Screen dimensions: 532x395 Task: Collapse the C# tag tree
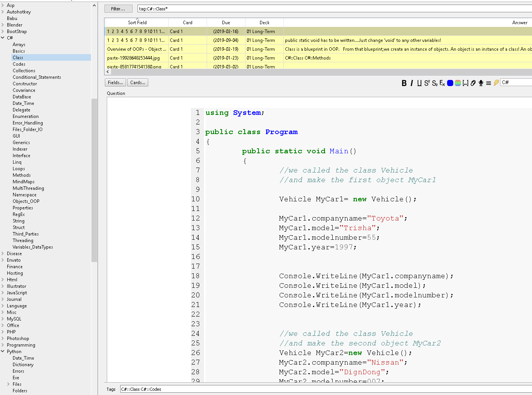point(3,38)
